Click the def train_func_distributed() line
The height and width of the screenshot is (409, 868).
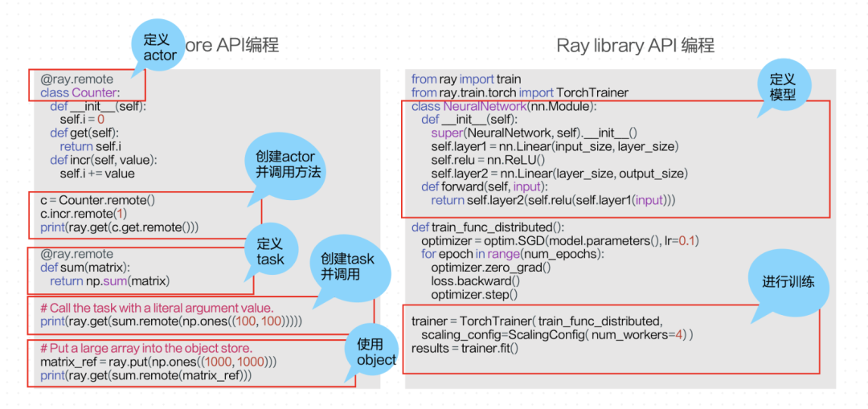(x=488, y=227)
